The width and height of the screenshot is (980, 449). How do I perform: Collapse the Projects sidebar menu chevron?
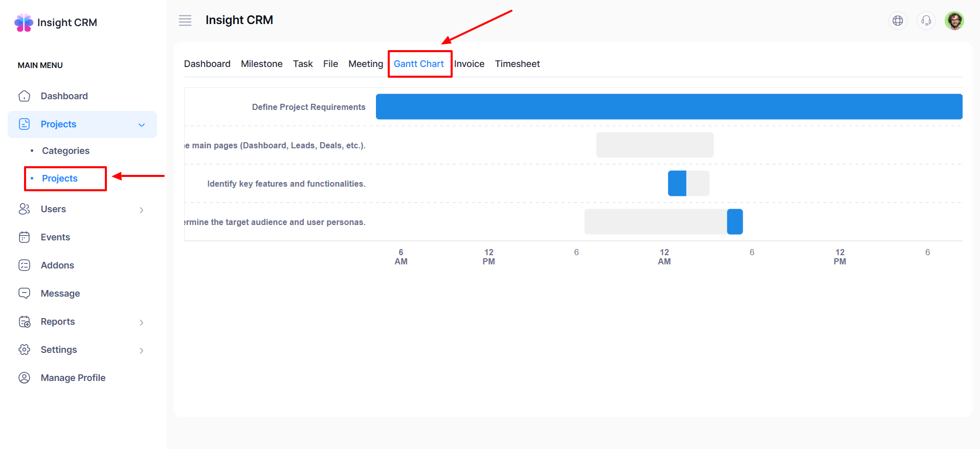[x=142, y=125]
